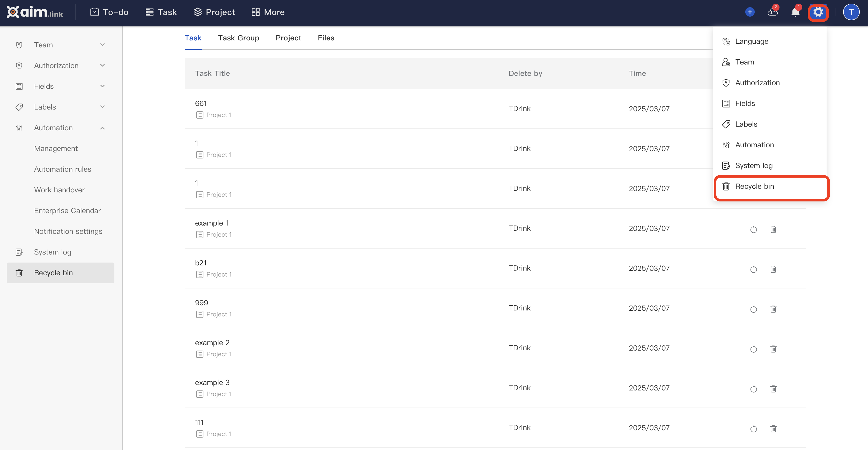Switch to the Task Group tab
The image size is (868, 450).
[238, 38]
